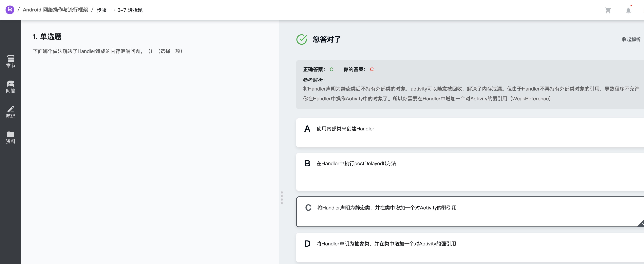Click the 参考解析 explanation text
Viewport: 644px width, 264px height.
pyautogui.click(x=471, y=94)
